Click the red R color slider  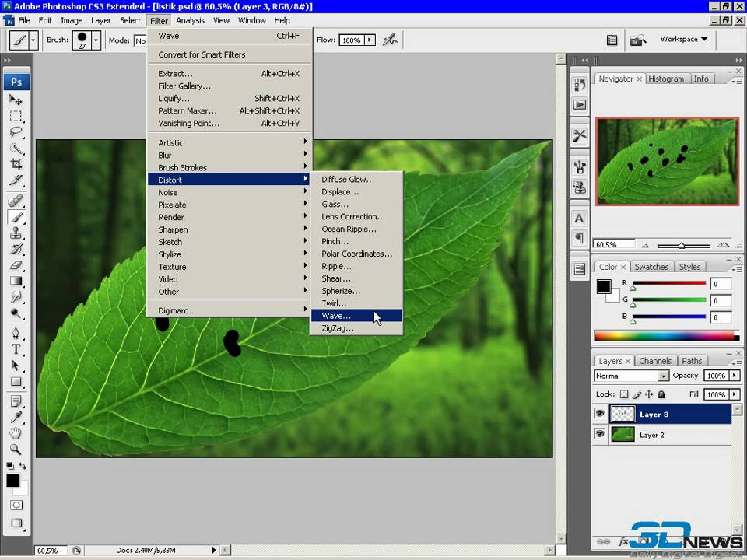click(x=669, y=283)
